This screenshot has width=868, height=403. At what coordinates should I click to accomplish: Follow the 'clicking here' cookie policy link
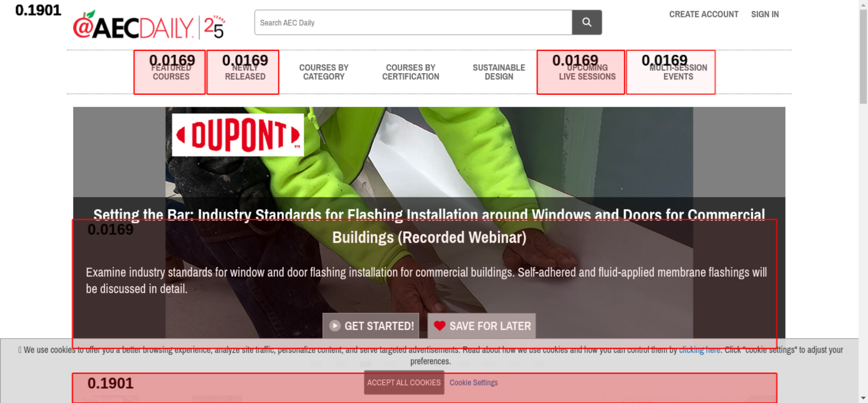tap(700, 350)
